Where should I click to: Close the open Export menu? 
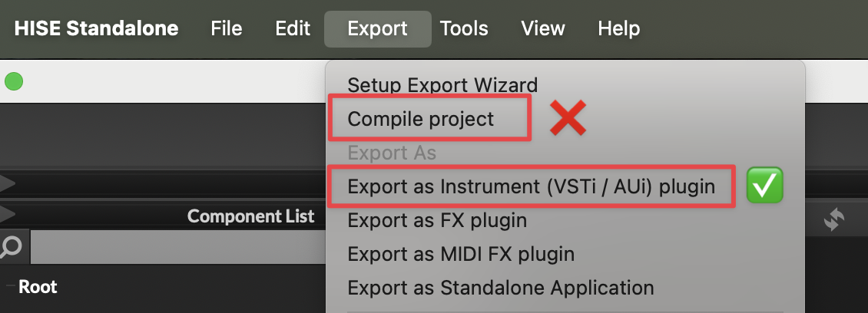[x=377, y=29]
